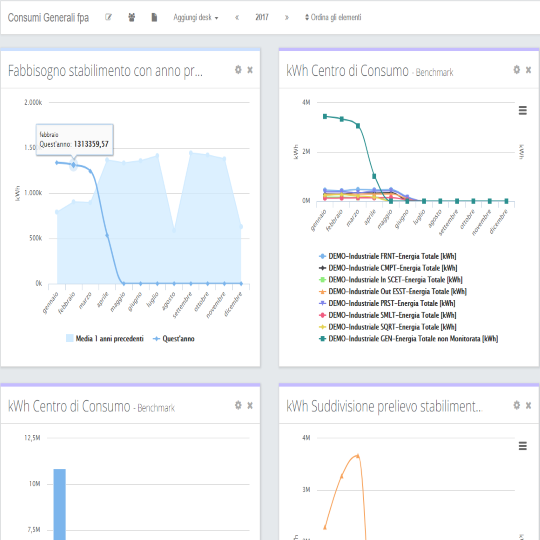
Task: Click the kWh Suddivisione prelievo stabiliment.. title
Action: coord(384,406)
